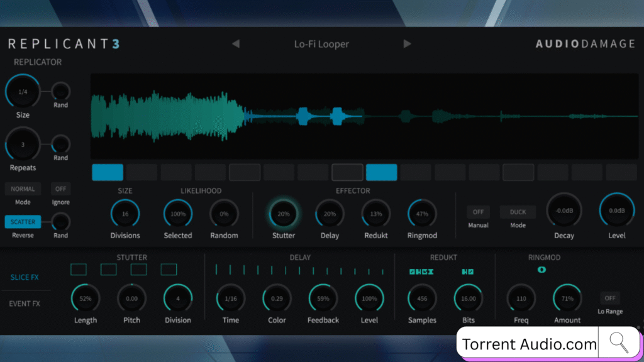Click the next preset right arrow
The width and height of the screenshot is (644, 362).
(408, 44)
